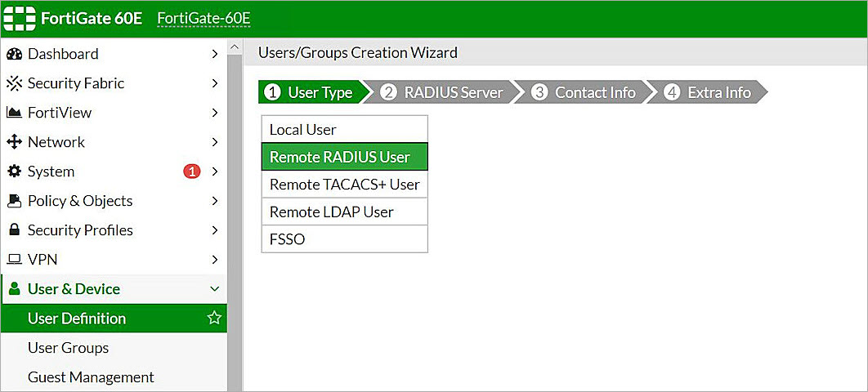Choose FSSO user type
The height and width of the screenshot is (392, 868).
click(344, 238)
